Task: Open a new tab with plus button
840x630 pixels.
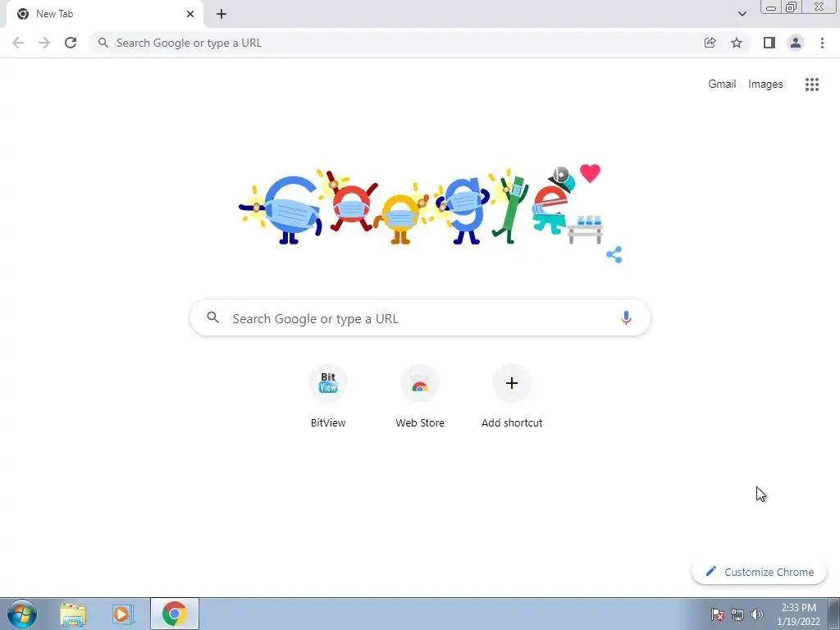Action: coord(221,14)
